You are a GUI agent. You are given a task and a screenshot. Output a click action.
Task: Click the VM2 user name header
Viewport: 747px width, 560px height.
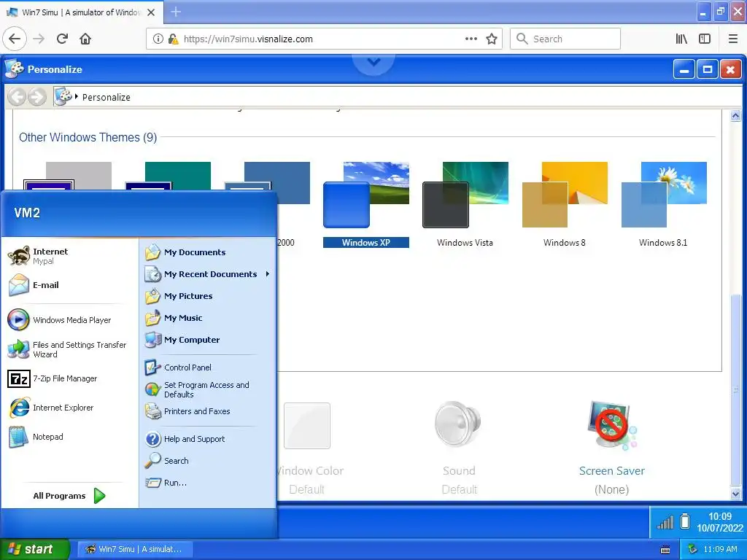coord(27,213)
